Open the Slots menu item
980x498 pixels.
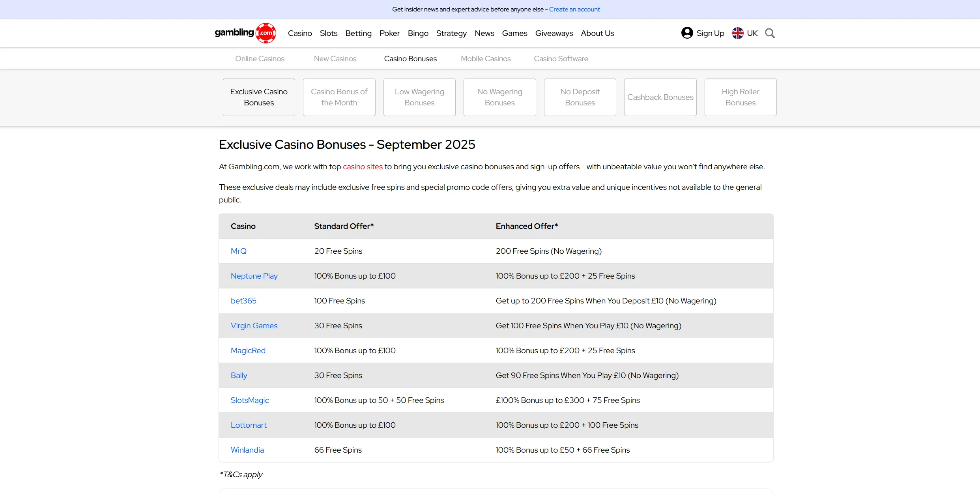(329, 33)
